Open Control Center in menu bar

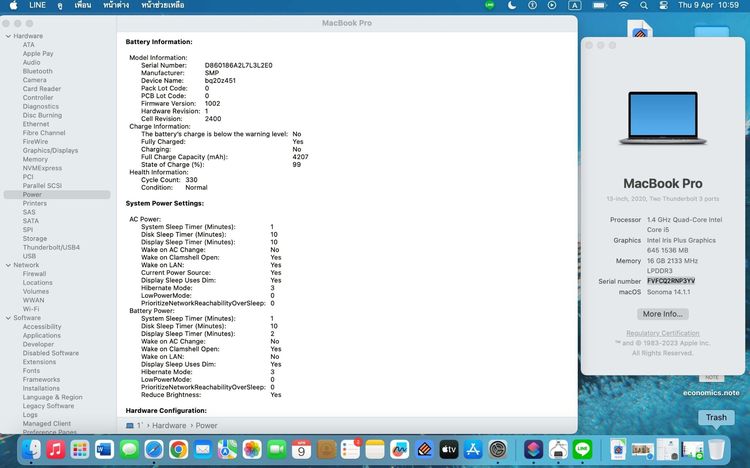[x=663, y=5]
